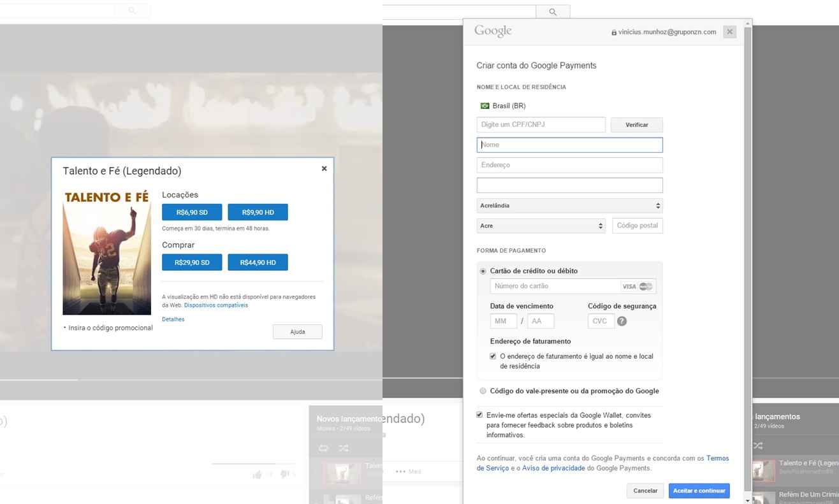
Task: Uncheck billing address same as residence checkbox
Action: tap(493, 356)
